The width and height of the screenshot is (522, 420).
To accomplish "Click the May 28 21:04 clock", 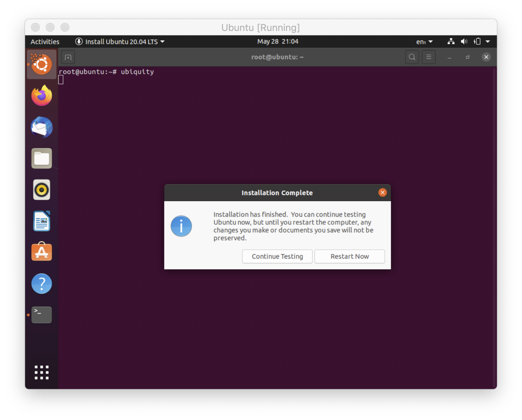I will coord(278,41).
